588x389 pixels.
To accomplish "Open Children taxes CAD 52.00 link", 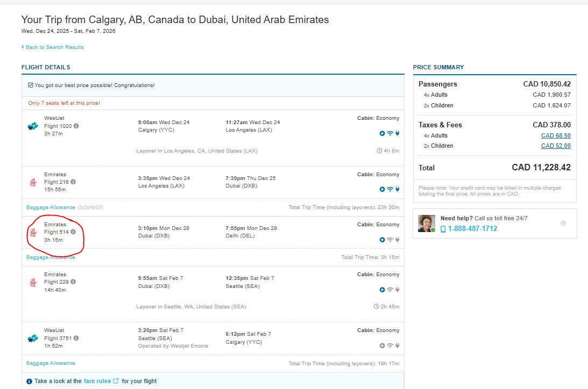I will [556, 146].
